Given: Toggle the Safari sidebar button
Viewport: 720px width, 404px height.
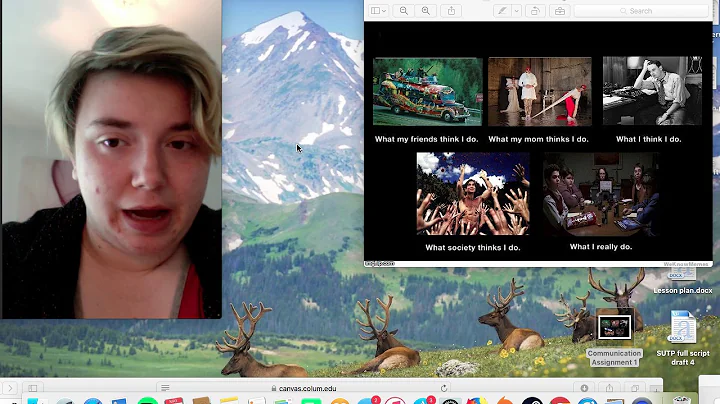Looking at the screenshot, I should click(x=33, y=388).
